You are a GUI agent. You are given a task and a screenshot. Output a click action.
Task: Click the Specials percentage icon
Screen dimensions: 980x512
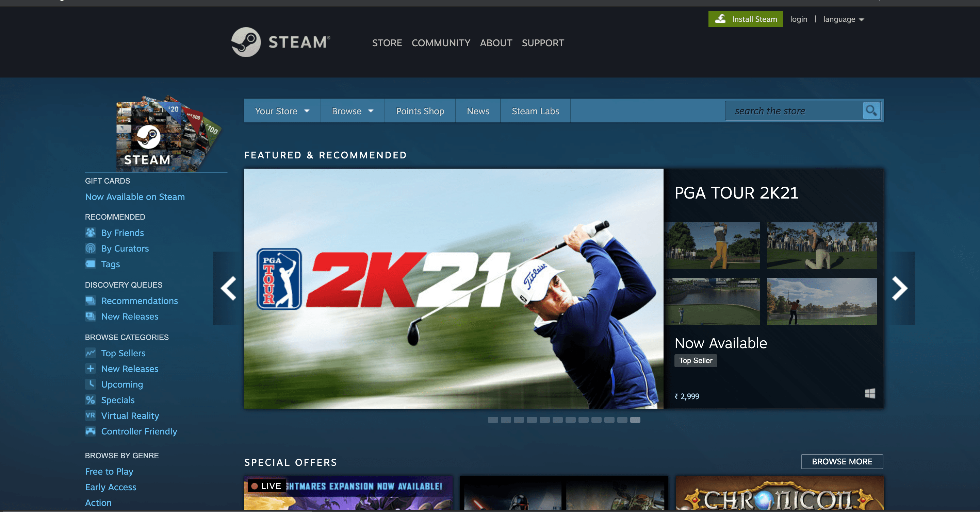[91, 399]
